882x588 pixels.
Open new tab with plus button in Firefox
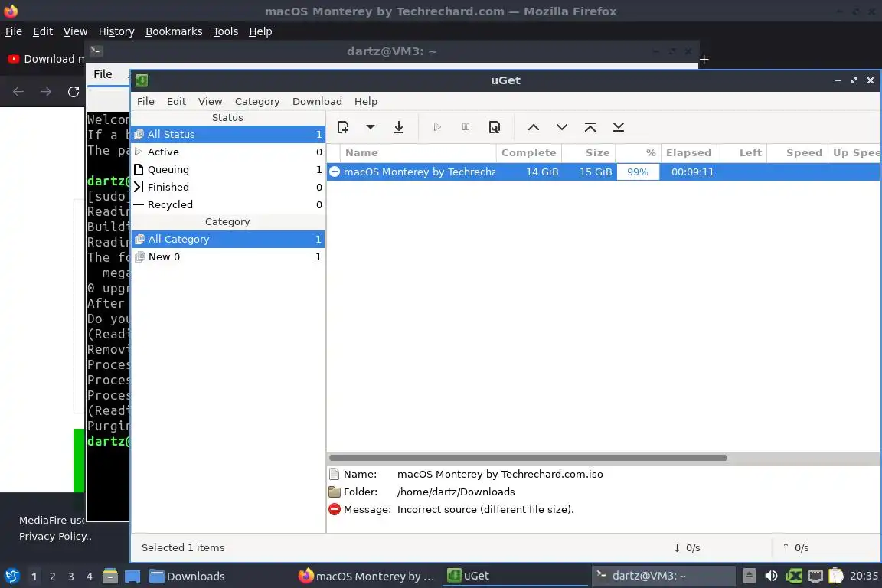[x=704, y=60]
